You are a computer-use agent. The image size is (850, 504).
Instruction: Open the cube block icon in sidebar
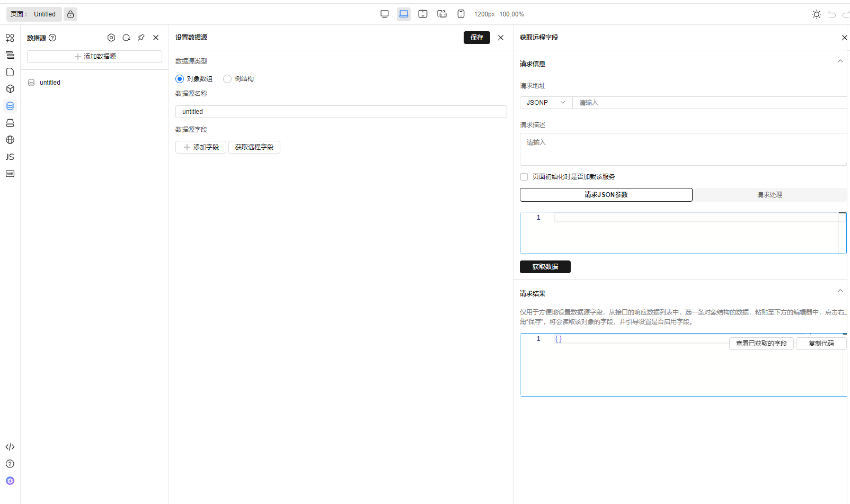click(x=10, y=89)
